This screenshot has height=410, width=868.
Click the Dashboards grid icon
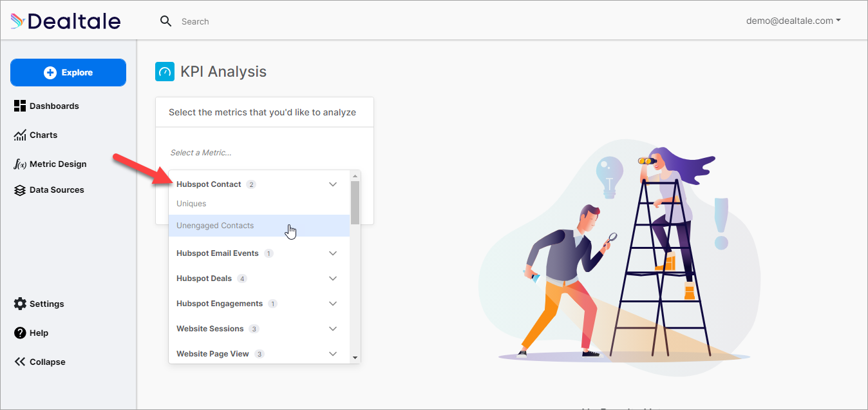coord(20,106)
